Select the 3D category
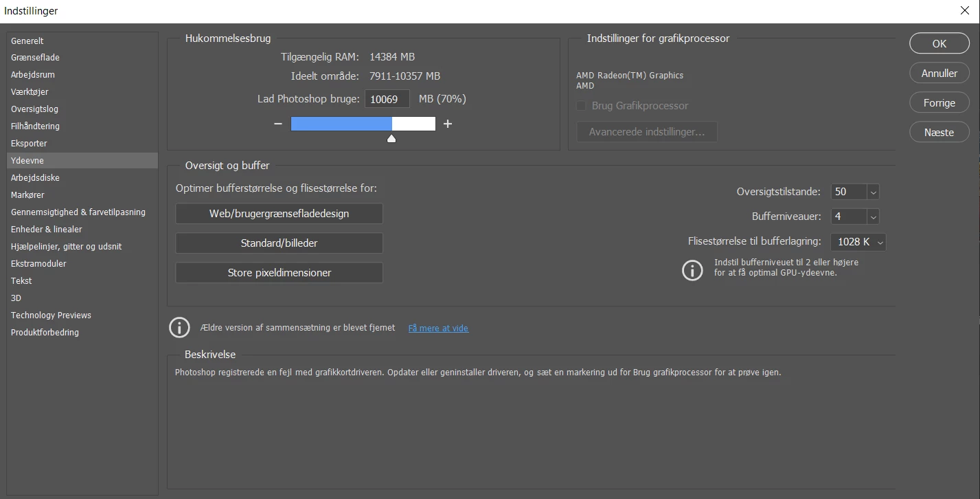 click(82, 298)
